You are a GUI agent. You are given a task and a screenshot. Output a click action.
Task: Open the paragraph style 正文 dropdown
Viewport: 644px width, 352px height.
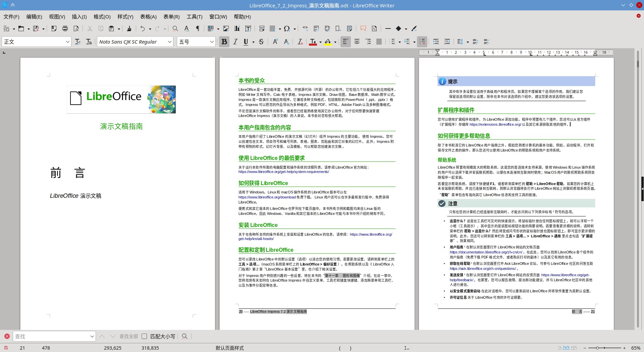click(x=67, y=42)
